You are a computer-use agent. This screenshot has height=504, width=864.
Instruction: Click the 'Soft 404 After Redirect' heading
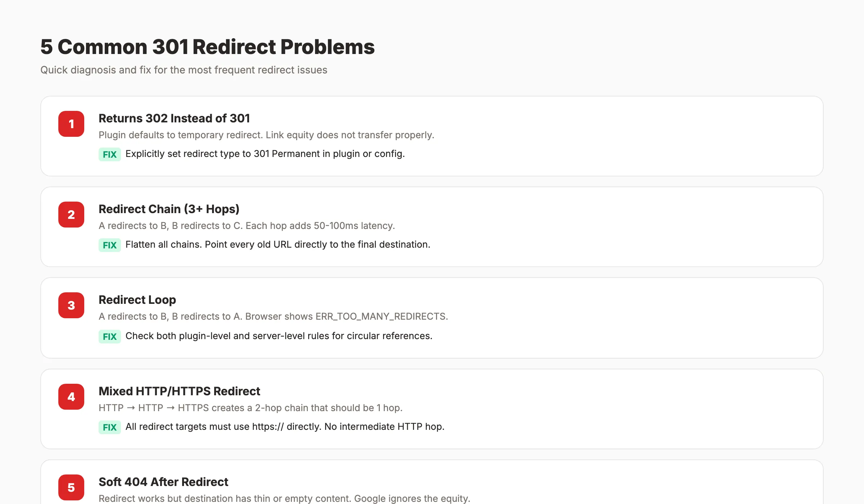[163, 482]
